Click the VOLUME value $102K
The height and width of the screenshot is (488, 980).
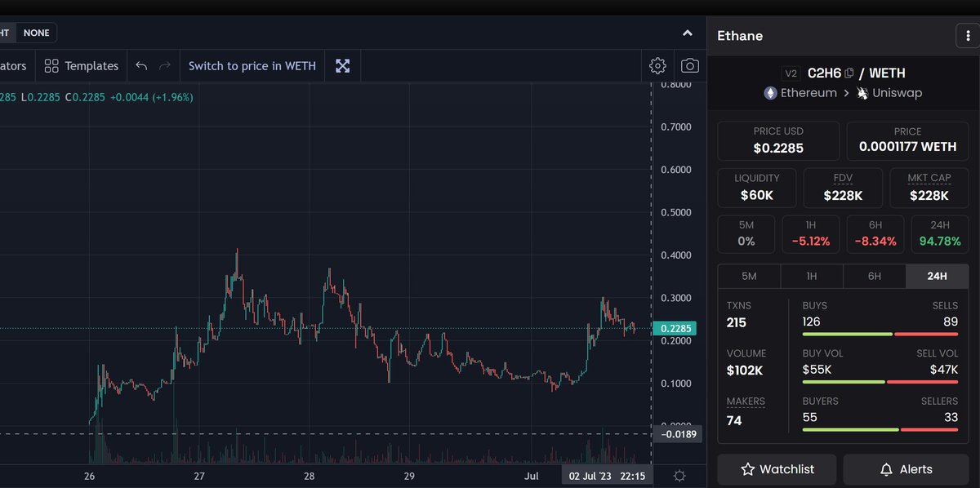746,370
